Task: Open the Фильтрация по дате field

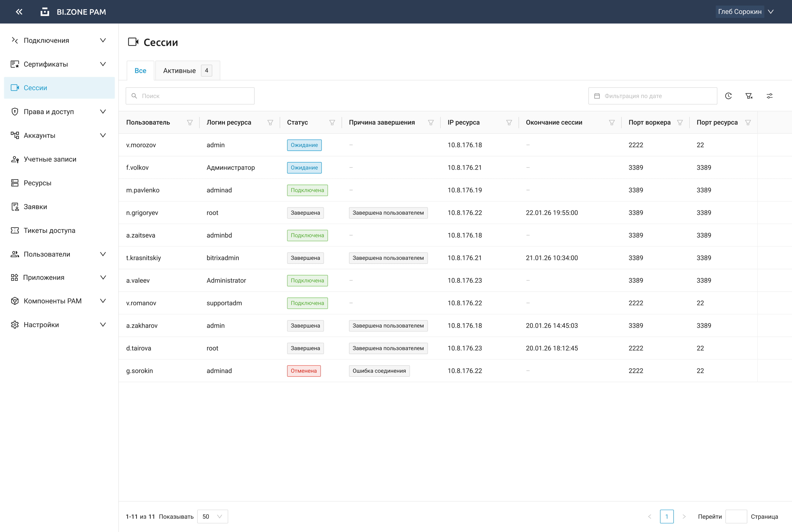Action: click(652, 96)
